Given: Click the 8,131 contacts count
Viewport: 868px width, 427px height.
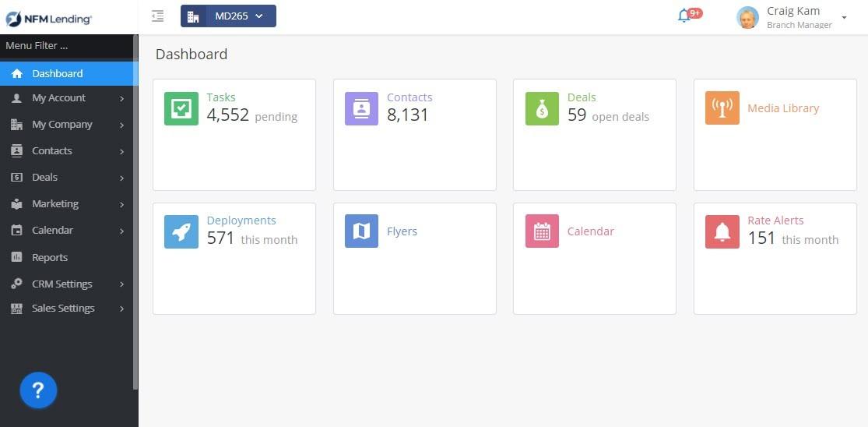Looking at the screenshot, I should pos(407,115).
